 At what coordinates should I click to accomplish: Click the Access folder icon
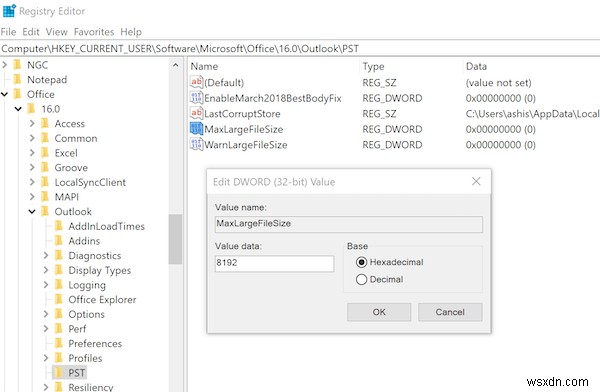pos(45,123)
